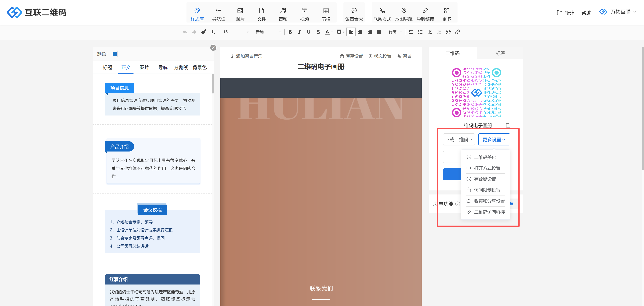Toggle underline text formatting
The image size is (644, 306).
[309, 32]
